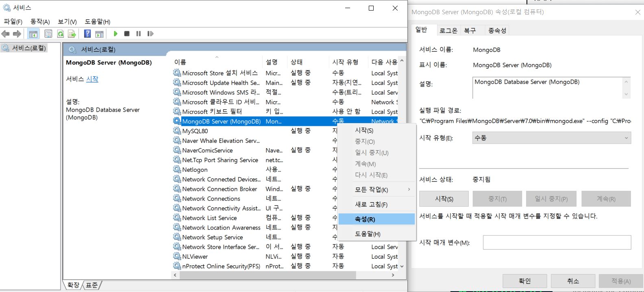Start the service with the green play icon
The image size is (644, 292).
point(115,34)
